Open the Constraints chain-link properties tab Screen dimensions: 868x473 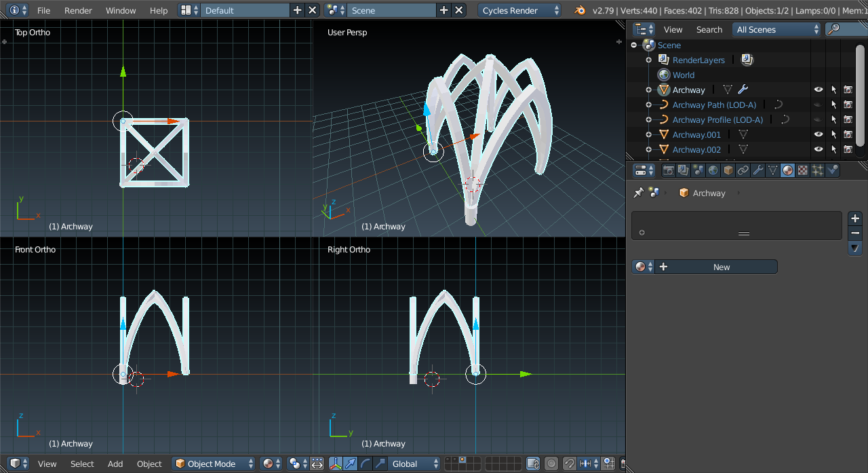743,170
